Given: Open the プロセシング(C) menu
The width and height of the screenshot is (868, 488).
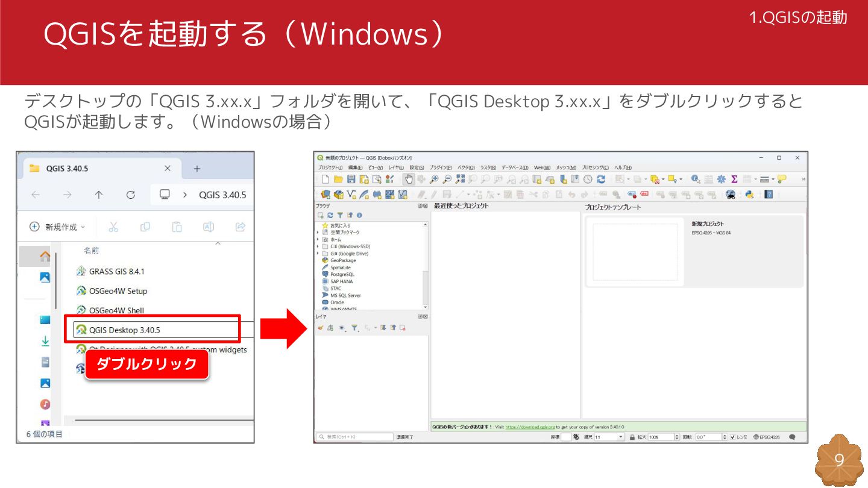Looking at the screenshot, I should (594, 167).
